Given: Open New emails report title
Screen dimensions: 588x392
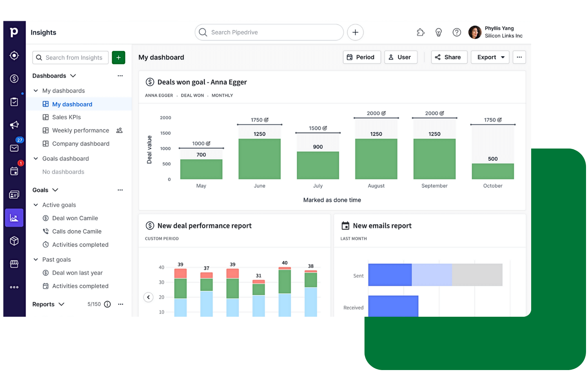Looking at the screenshot, I should (382, 226).
